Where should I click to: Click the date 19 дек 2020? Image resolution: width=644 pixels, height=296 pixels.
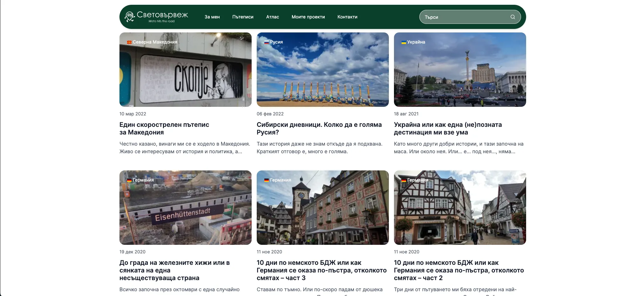pyautogui.click(x=132, y=252)
